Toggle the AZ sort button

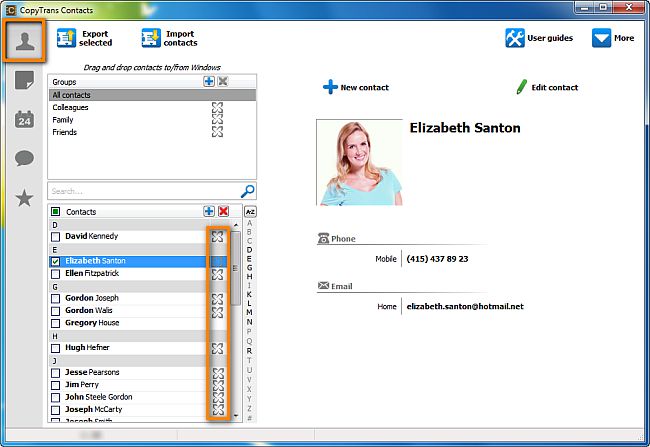(x=250, y=212)
